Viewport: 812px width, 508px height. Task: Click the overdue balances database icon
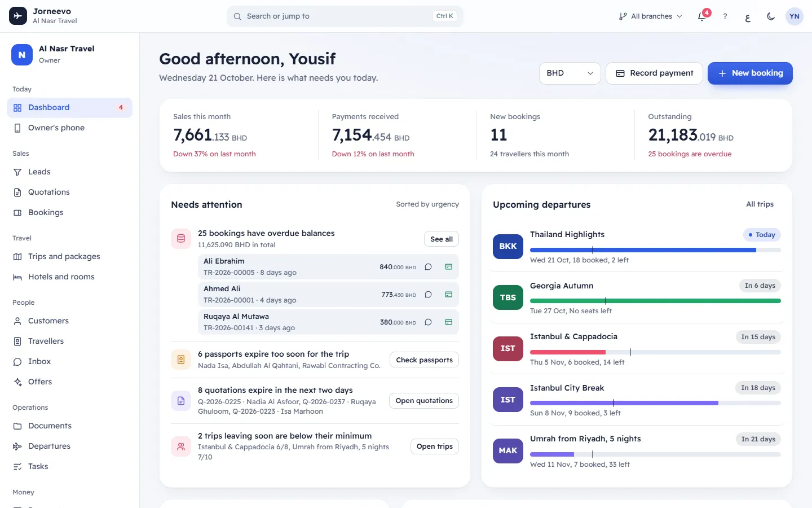click(181, 239)
